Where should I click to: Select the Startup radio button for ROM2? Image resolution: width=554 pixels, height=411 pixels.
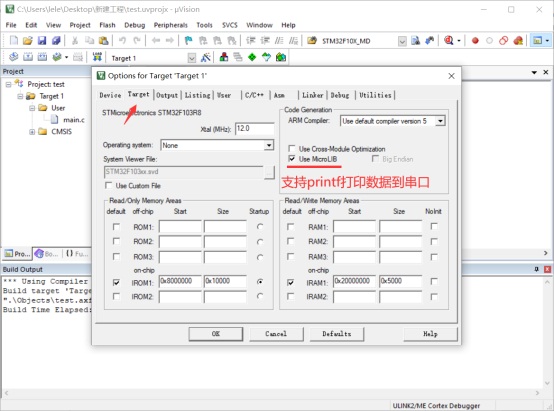tap(260, 242)
